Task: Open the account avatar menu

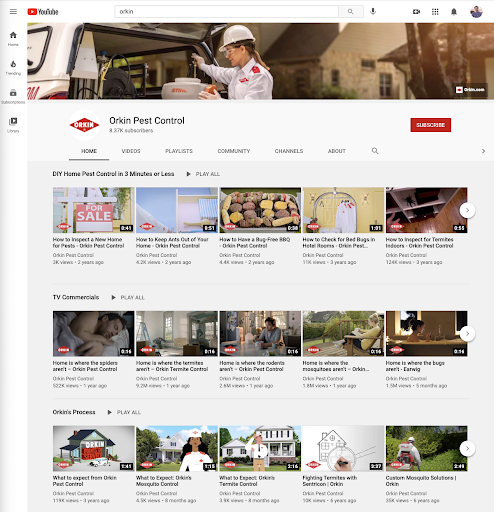Action: click(476, 12)
